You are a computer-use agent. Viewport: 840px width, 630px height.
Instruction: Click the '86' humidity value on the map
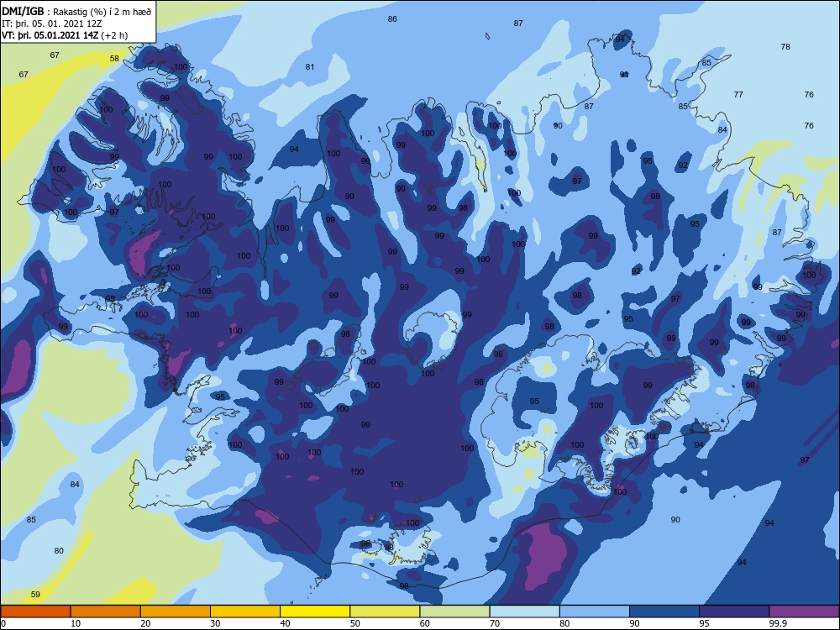click(392, 18)
